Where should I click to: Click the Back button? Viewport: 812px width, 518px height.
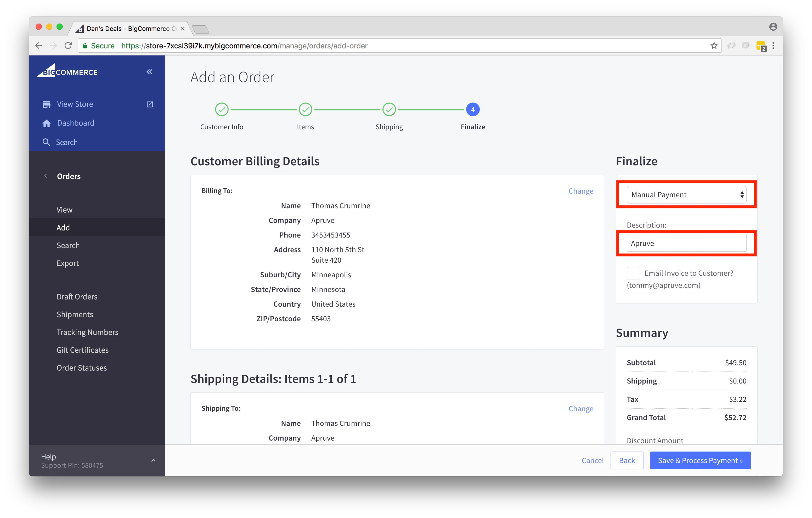627,460
